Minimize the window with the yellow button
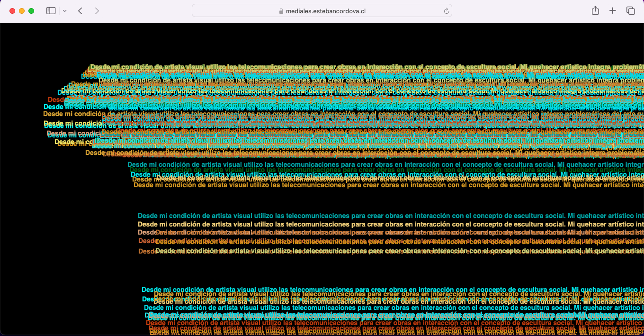 (22, 11)
